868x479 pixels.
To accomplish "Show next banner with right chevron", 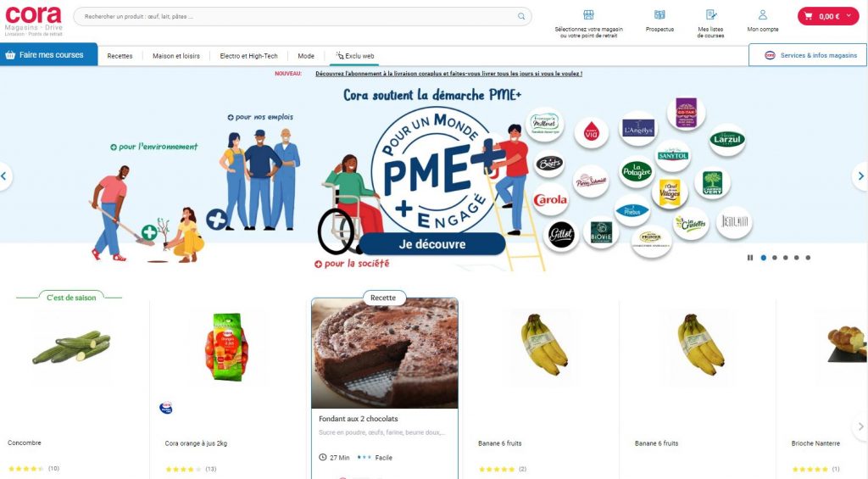I will click(x=860, y=176).
